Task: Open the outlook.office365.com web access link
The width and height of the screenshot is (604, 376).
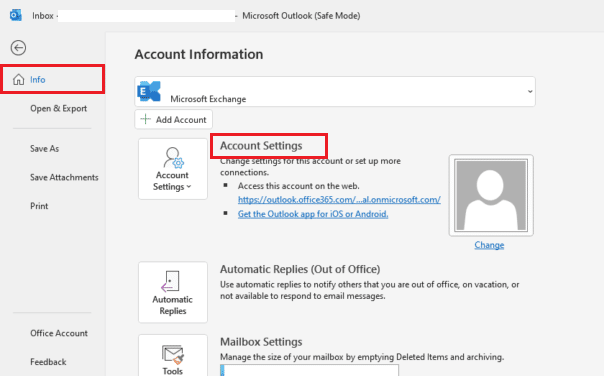Action: pyautogui.click(x=339, y=200)
